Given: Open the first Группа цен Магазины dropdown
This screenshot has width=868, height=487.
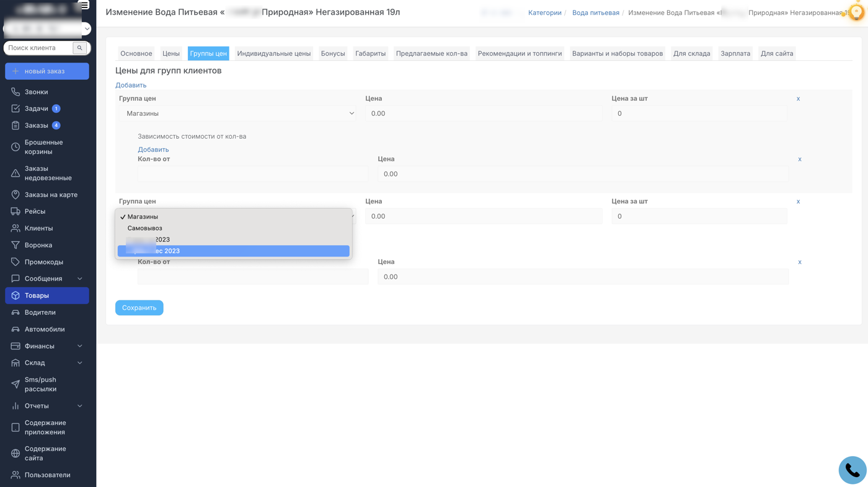Looking at the screenshot, I should (x=237, y=113).
